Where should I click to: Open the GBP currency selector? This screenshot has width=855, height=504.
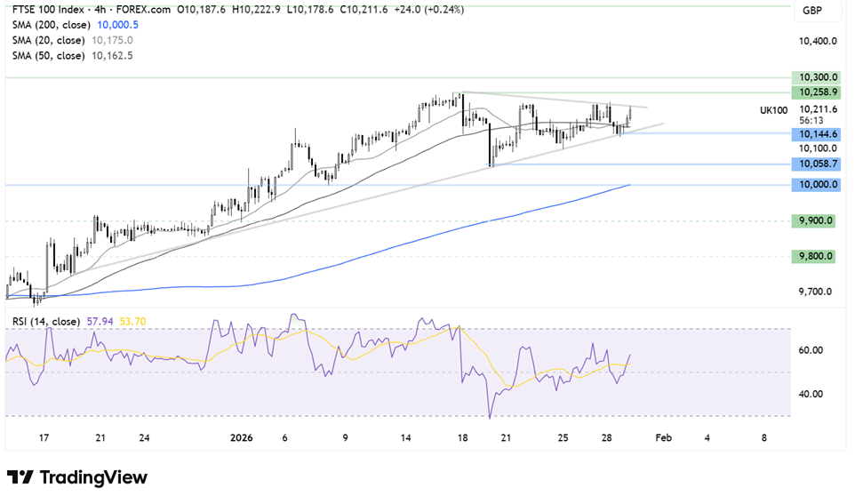point(811,11)
